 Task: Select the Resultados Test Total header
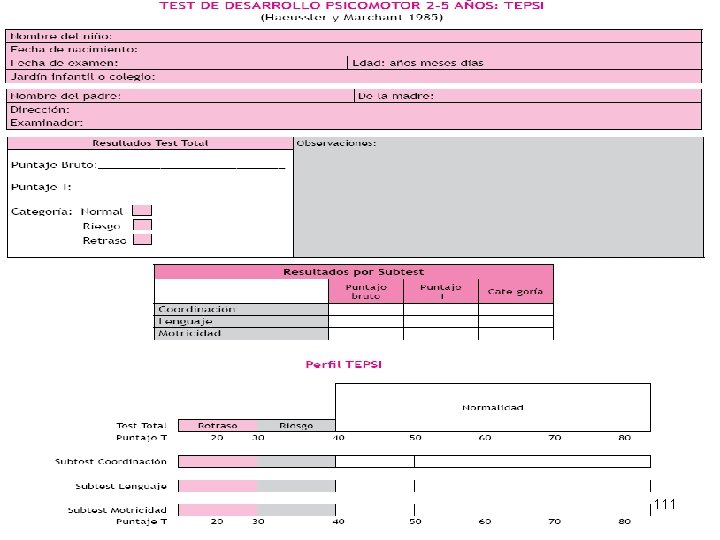[x=150, y=143]
